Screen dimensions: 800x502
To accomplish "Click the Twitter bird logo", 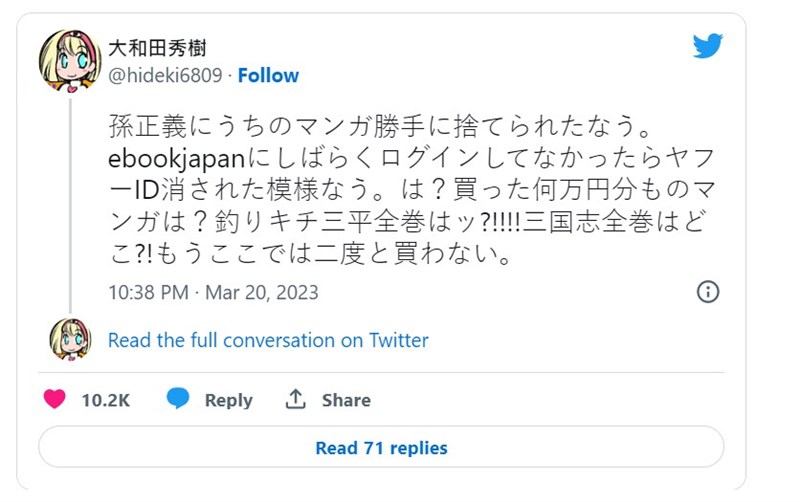I will pyautogui.click(x=707, y=46).
